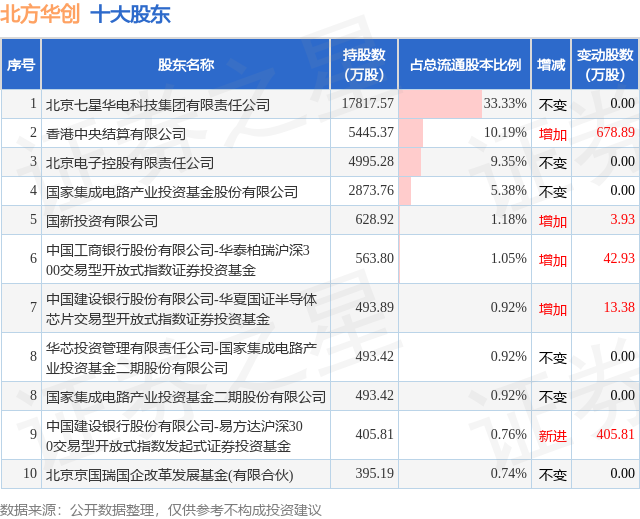This screenshot has height=519, width=640.
Task: Click the 33.33% proportion bar
Action: click(440, 104)
